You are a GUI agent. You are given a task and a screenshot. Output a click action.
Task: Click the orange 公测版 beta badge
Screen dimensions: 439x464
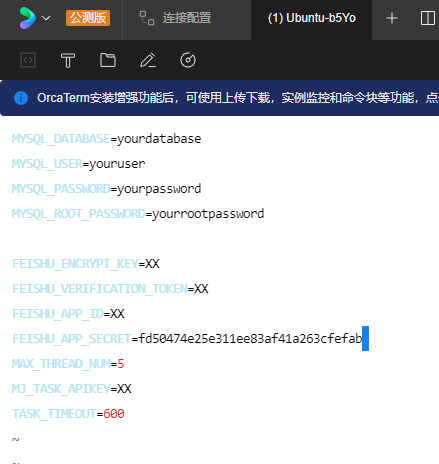[88, 18]
